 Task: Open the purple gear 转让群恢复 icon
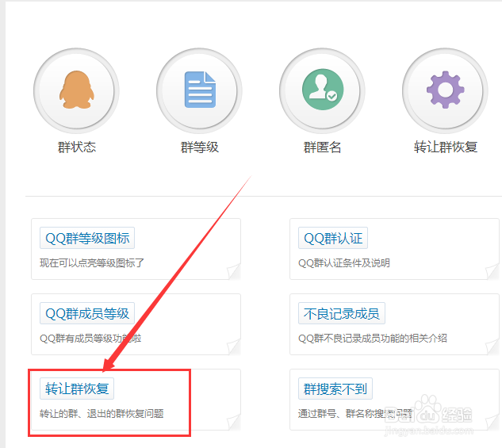(x=446, y=91)
